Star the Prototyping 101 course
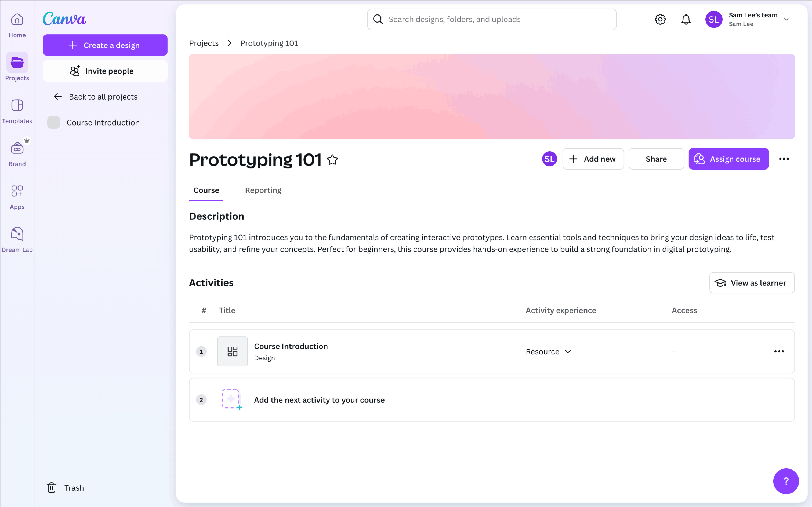This screenshot has width=812, height=507. coord(332,160)
